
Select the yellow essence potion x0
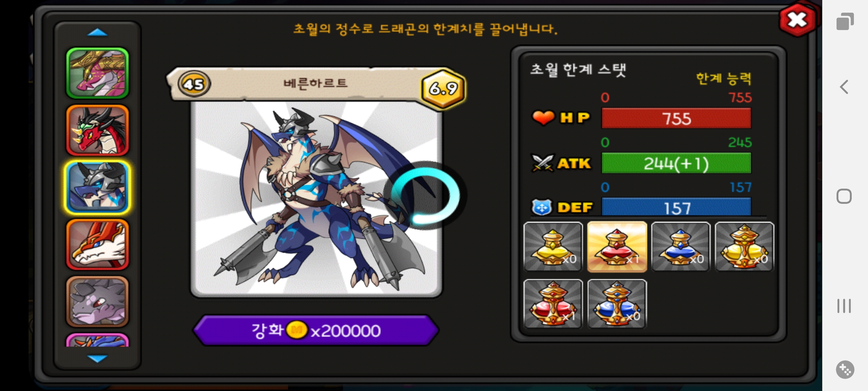[x=553, y=247]
